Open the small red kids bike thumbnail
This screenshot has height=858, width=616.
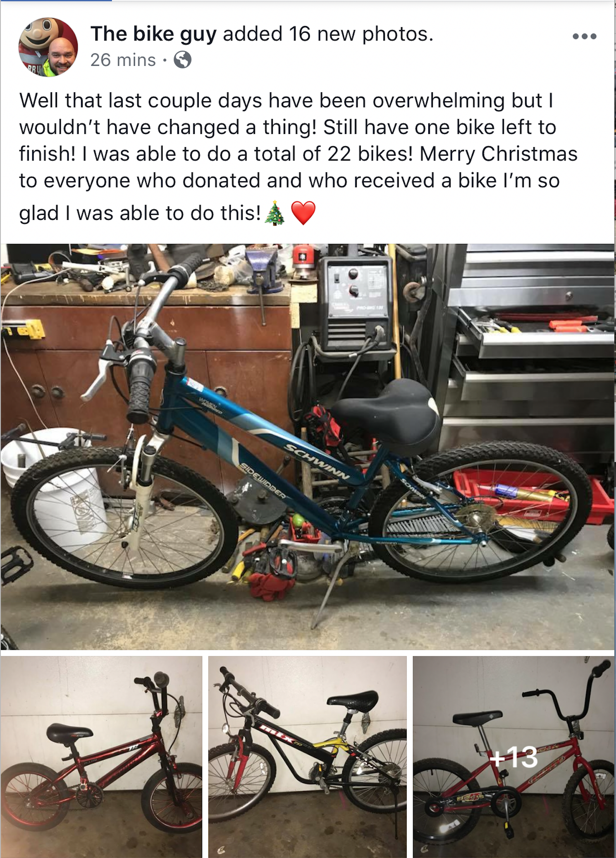(101, 757)
